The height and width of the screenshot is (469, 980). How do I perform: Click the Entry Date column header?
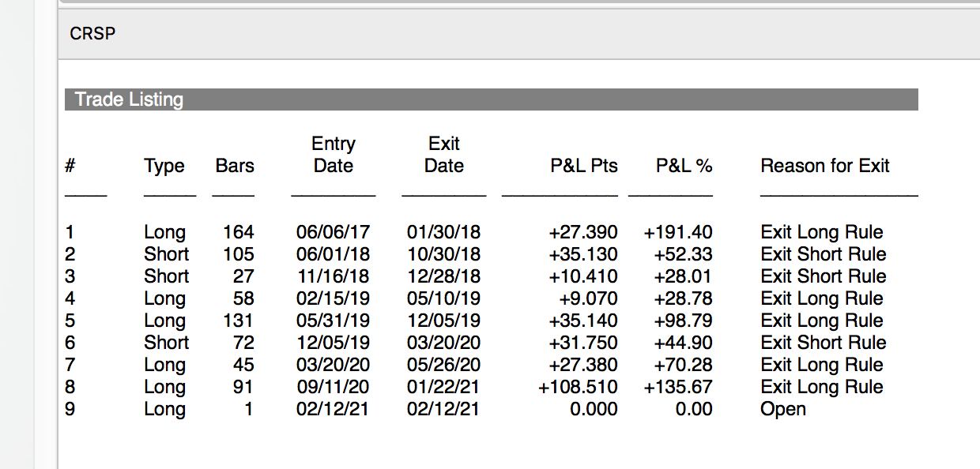tap(334, 155)
